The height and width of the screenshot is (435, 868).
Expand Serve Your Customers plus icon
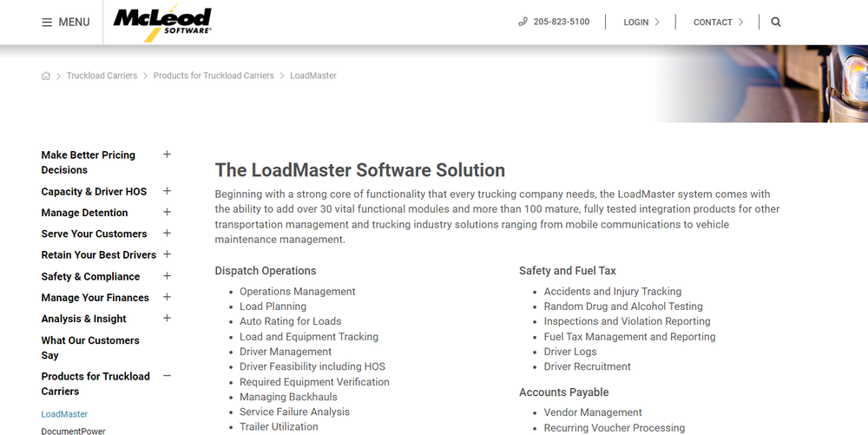click(x=167, y=233)
